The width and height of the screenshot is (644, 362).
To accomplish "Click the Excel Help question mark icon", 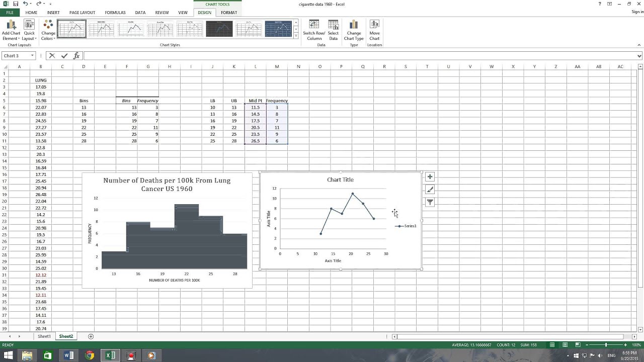I will coord(600,4).
